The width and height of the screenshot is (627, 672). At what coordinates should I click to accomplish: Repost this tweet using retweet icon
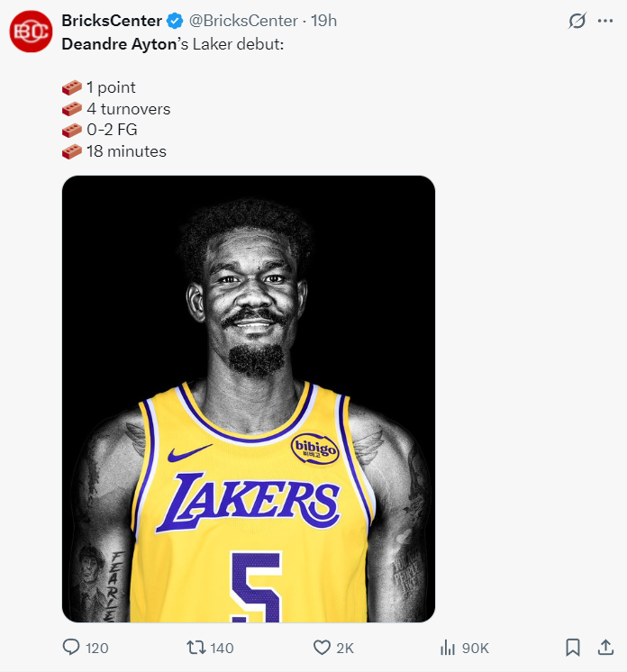195,648
